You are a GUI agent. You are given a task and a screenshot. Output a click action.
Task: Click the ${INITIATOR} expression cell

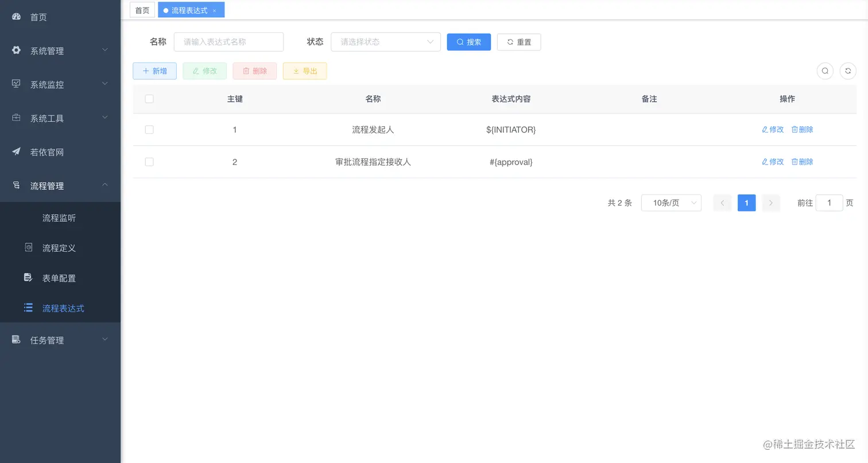coord(511,130)
